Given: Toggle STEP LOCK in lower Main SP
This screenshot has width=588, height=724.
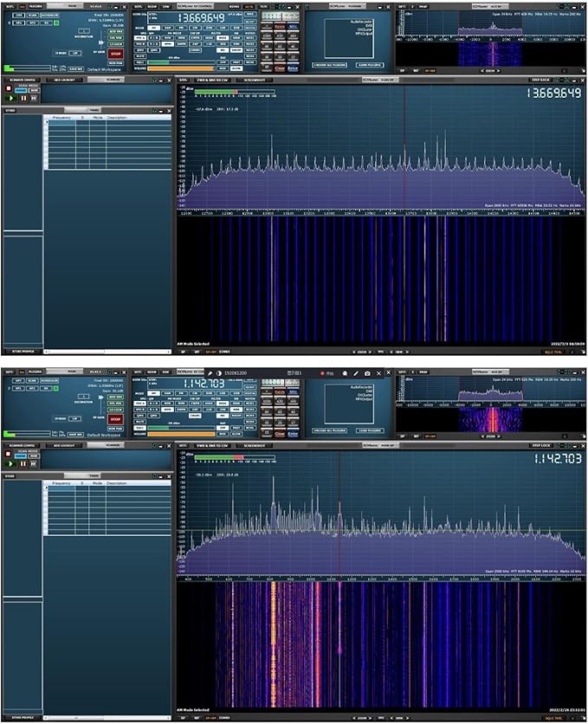Looking at the screenshot, I should 541,446.
